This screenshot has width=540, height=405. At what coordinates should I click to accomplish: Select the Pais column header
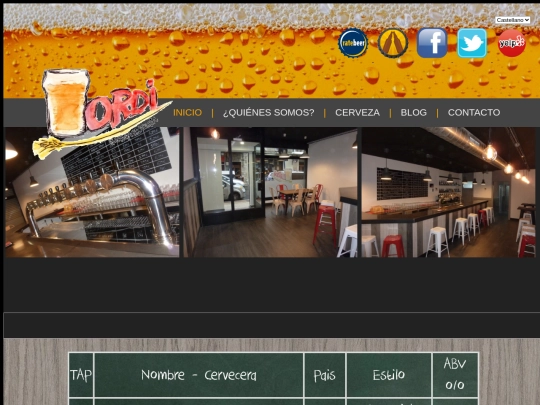coord(325,375)
